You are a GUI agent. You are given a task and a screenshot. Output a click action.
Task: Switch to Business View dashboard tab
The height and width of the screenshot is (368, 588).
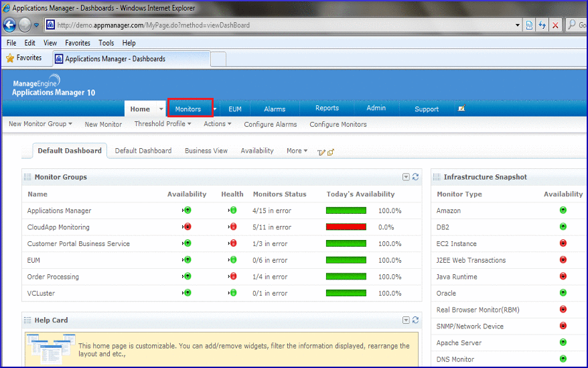click(206, 151)
